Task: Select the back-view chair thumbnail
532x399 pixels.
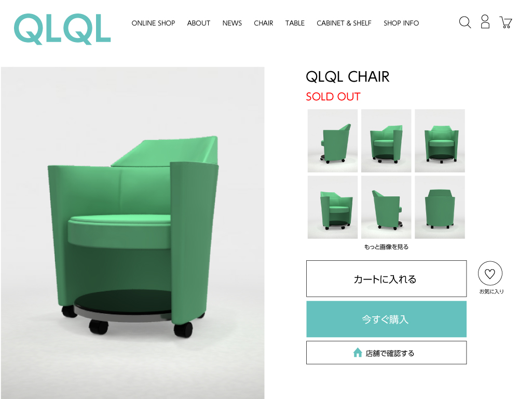Action: tap(440, 207)
